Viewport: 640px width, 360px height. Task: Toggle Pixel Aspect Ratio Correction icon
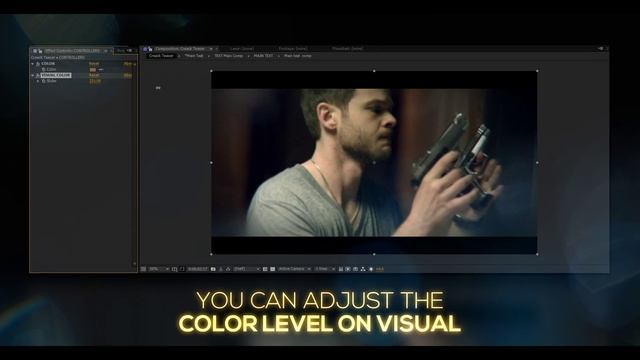point(340,269)
